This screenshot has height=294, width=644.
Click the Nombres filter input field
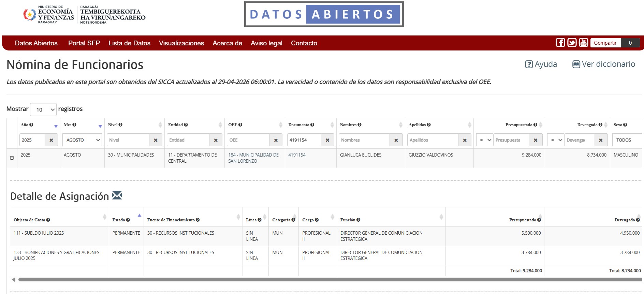[x=364, y=140]
